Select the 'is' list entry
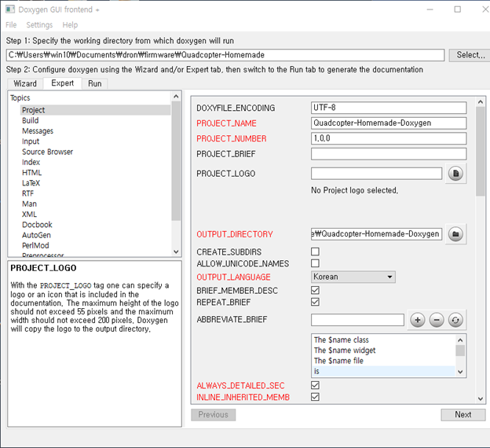This screenshot has width=490, height=448. point(384,371)
